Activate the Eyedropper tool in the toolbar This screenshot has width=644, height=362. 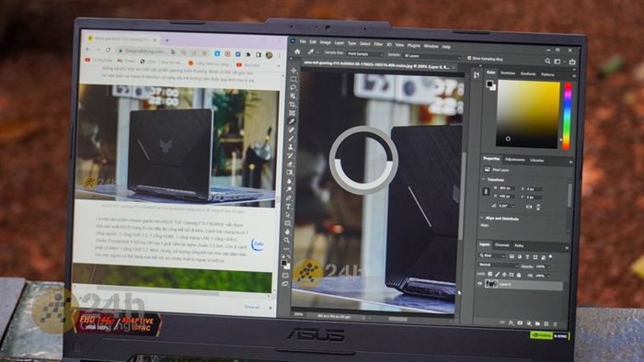click(292, 121)
